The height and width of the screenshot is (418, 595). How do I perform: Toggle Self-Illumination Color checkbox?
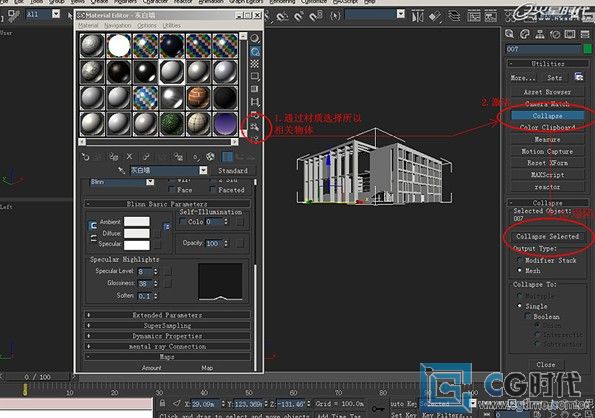183,221
